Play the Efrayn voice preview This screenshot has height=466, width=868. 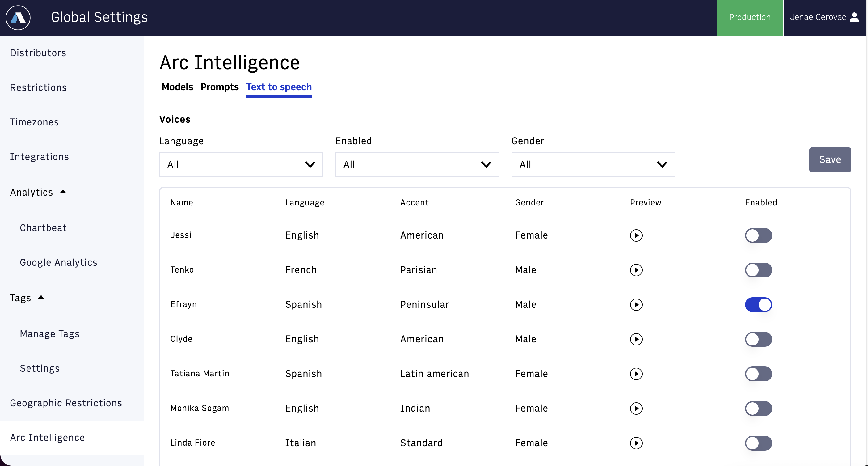(636, 304)
